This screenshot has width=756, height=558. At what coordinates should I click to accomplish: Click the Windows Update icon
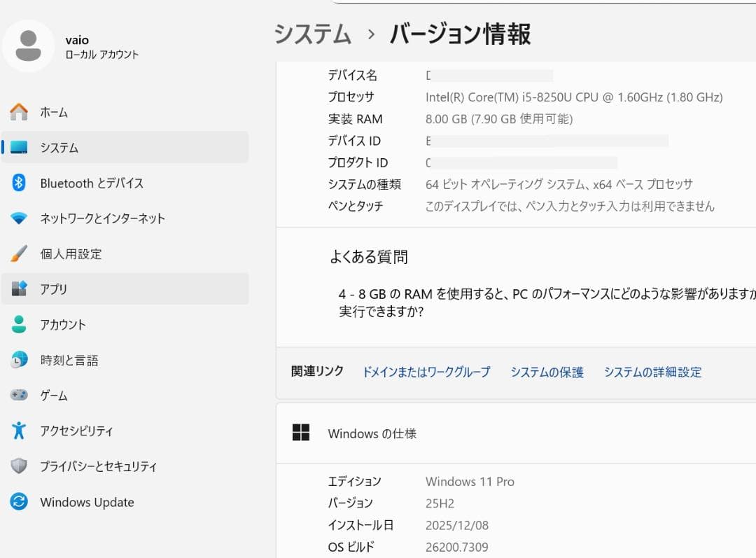pos(17,502)
